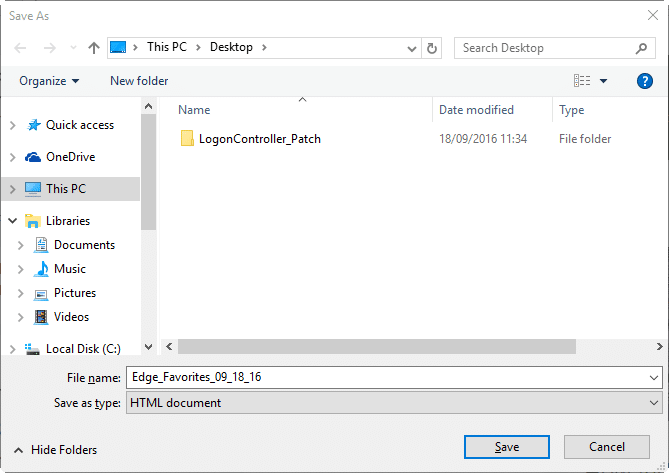Click the Cancel button
Viewport: 669px width, 473px height.
tap(607, 447)
